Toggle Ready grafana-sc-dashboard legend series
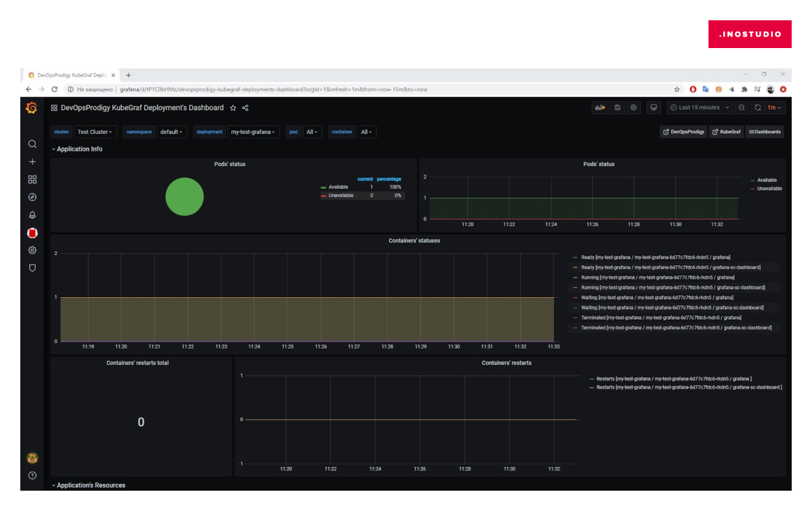This screenshot has height=511, width=812. 671,267
